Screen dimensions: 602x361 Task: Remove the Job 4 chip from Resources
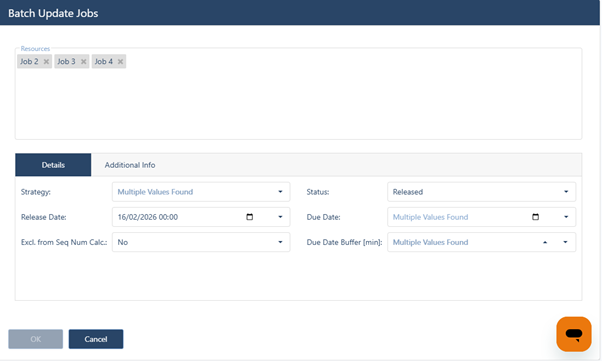click(x=120, y=61)
